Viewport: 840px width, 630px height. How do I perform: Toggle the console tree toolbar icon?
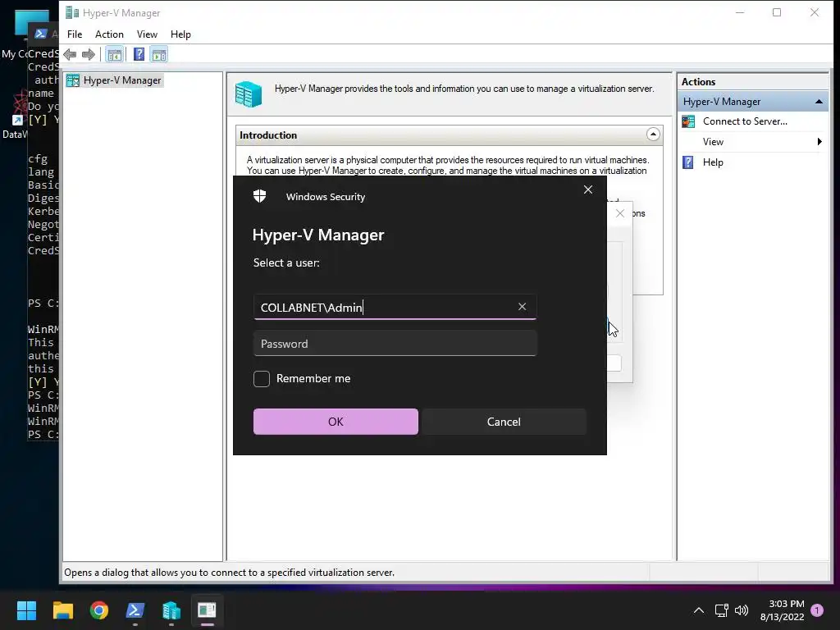click(114, 54)
